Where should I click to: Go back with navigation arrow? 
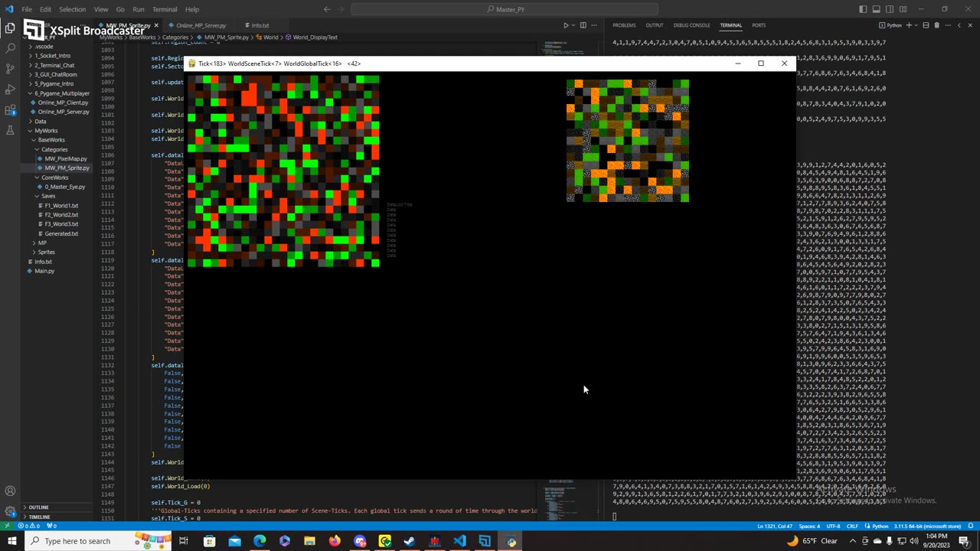[327, 9]
